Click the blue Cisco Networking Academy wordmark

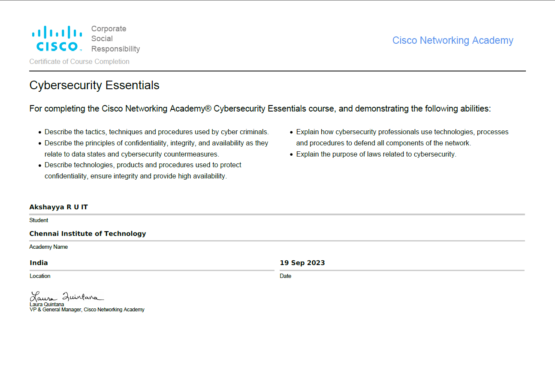pyautogui.click(x=452, y=40)
